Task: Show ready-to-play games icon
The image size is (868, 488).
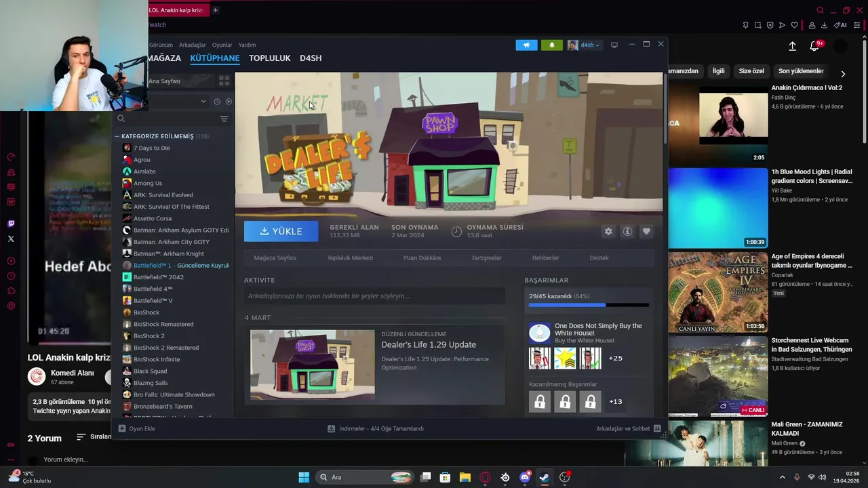Action: pos(229,102)
